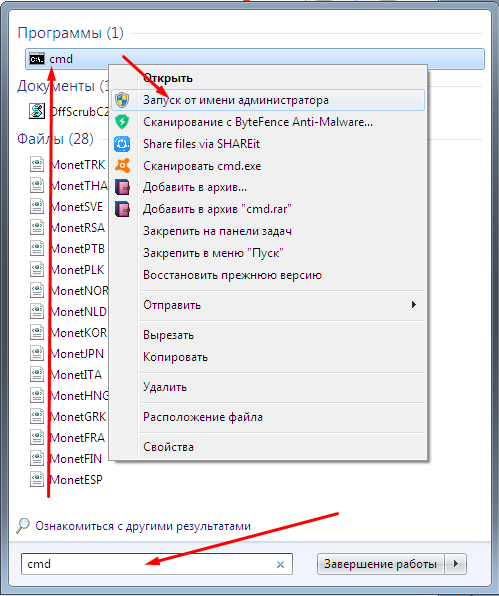Click the Avast orange scan icon
The width and height of the screenshot is (499, 596).
click(x=122, y=166)
